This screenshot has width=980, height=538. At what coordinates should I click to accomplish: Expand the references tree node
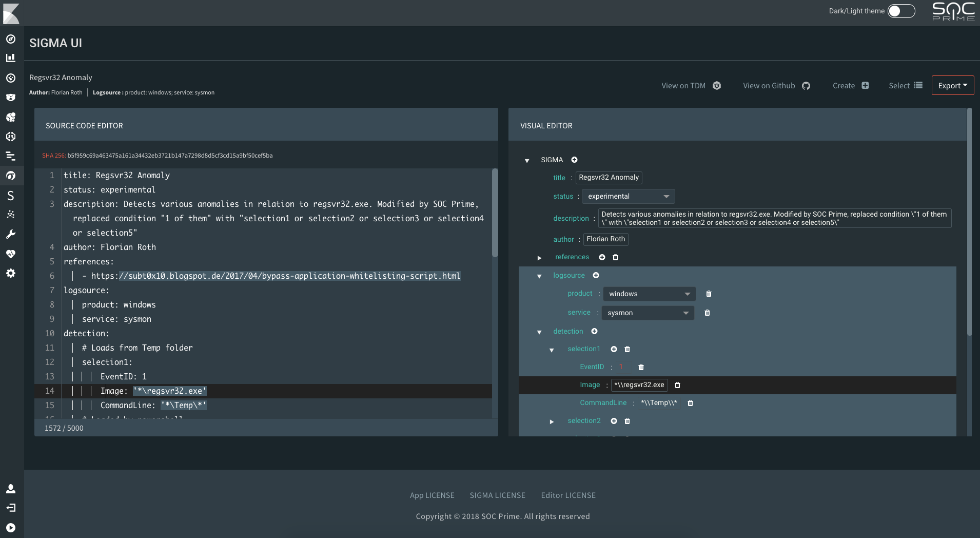coord(539,258)
